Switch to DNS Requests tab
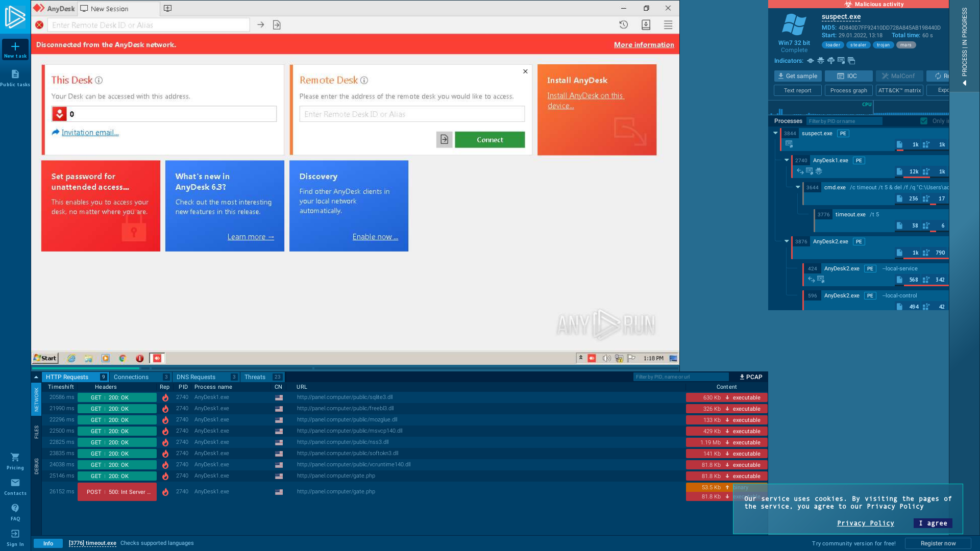This screenshot has height=551, width=980. (x=206, y=377)
